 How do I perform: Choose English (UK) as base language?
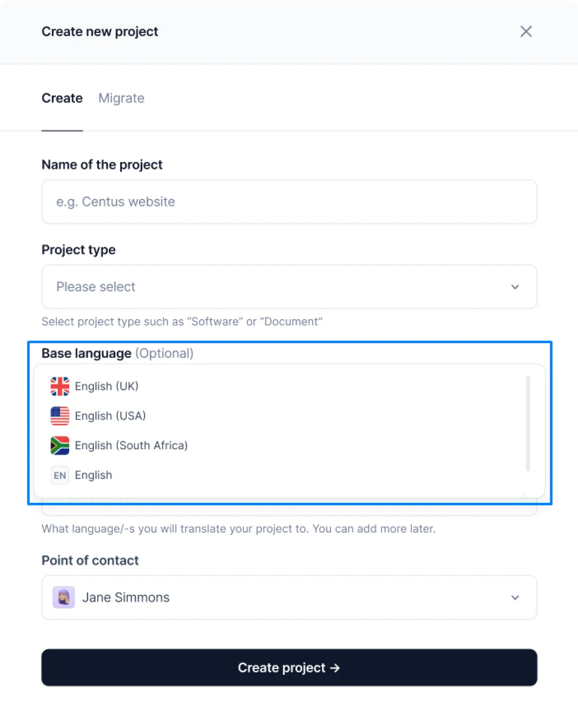tap(107, 386)
